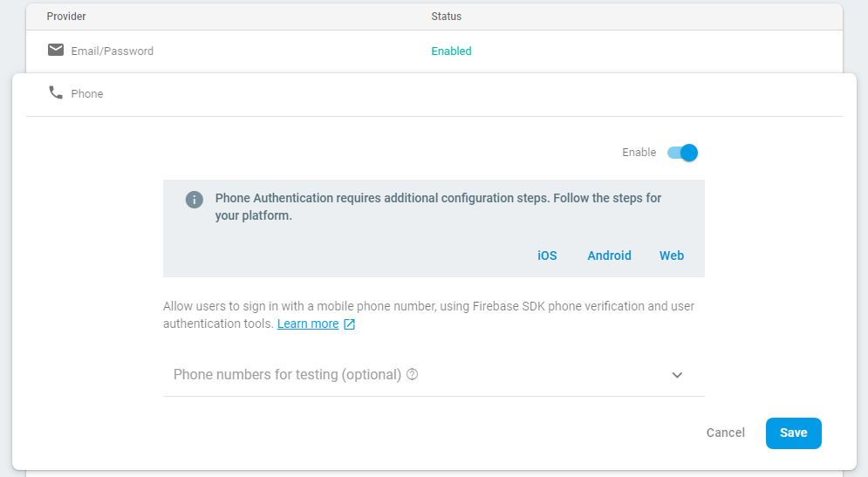
Task: Click the info icon in the notice box
Action: point(195,200)
